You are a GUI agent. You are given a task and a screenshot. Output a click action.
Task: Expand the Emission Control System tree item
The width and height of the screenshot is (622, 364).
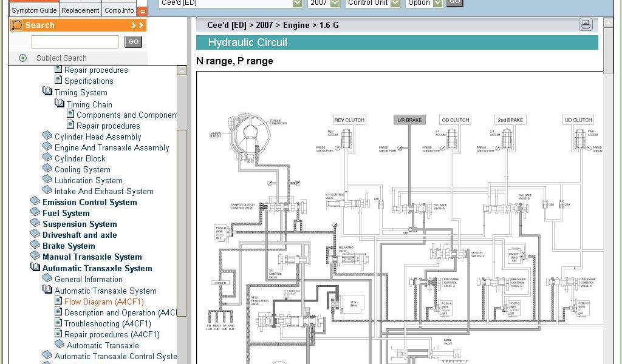(x=89, y=202)
